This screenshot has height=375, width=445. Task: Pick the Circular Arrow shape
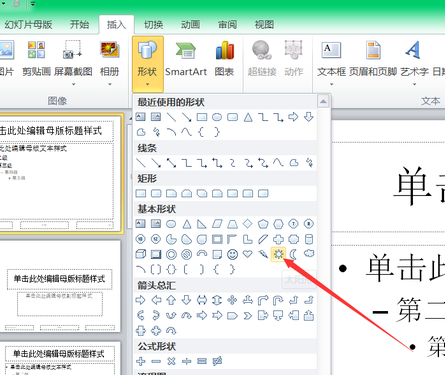(x=171, y=331)
